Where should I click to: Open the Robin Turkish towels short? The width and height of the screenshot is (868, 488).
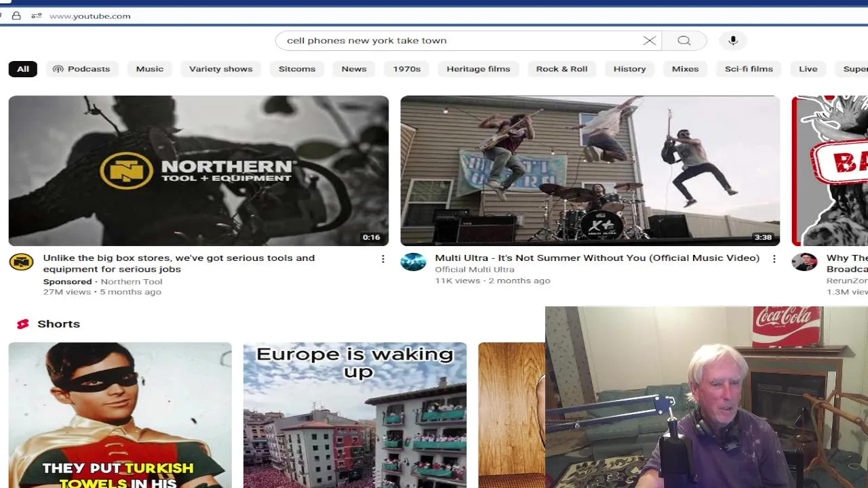coord(120,415)
